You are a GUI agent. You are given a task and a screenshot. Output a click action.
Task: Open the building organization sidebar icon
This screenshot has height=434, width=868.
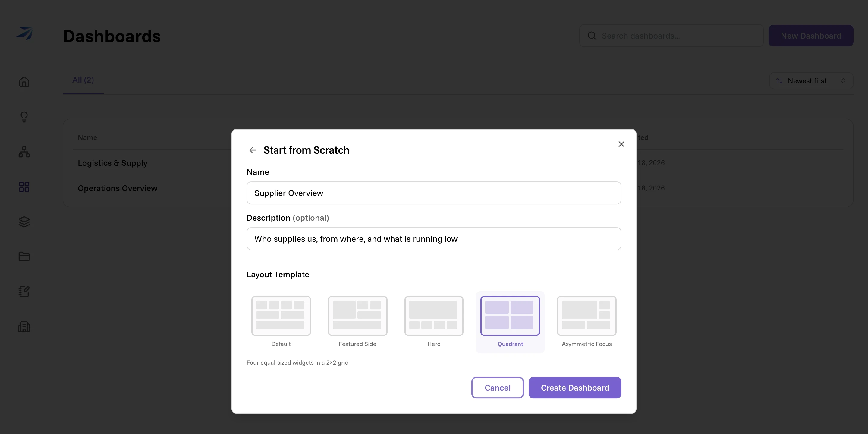pyautogui.click(x=24, y=327)
